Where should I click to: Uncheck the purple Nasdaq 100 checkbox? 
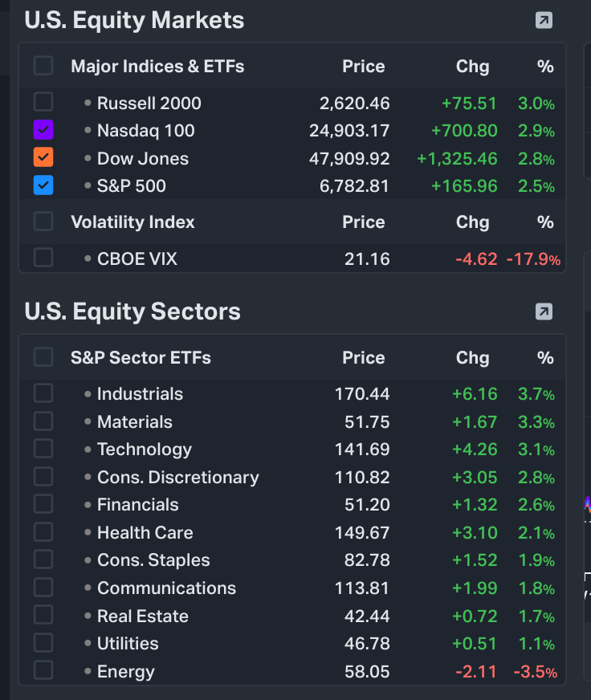coord(43,130)
